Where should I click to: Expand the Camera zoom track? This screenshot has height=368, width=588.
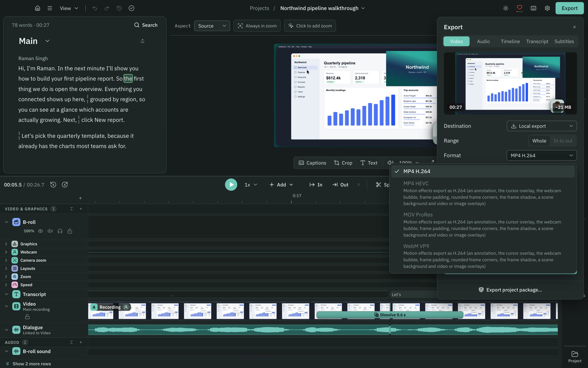point(6,260)
